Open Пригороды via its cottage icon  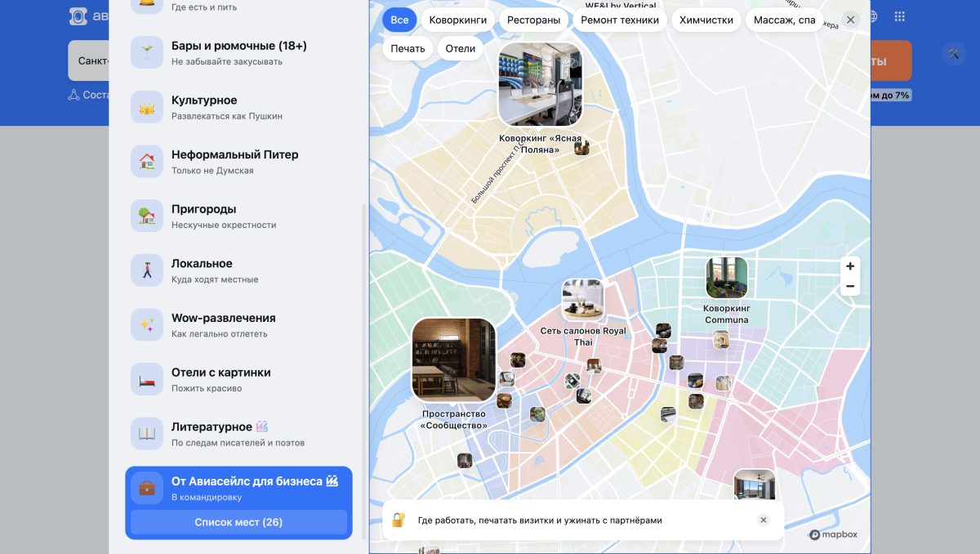tap(147, 216)
